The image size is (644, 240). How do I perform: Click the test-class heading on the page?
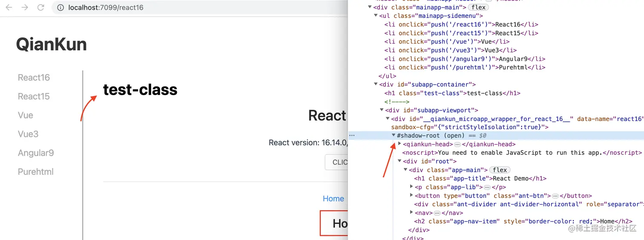tap(140, 90)
